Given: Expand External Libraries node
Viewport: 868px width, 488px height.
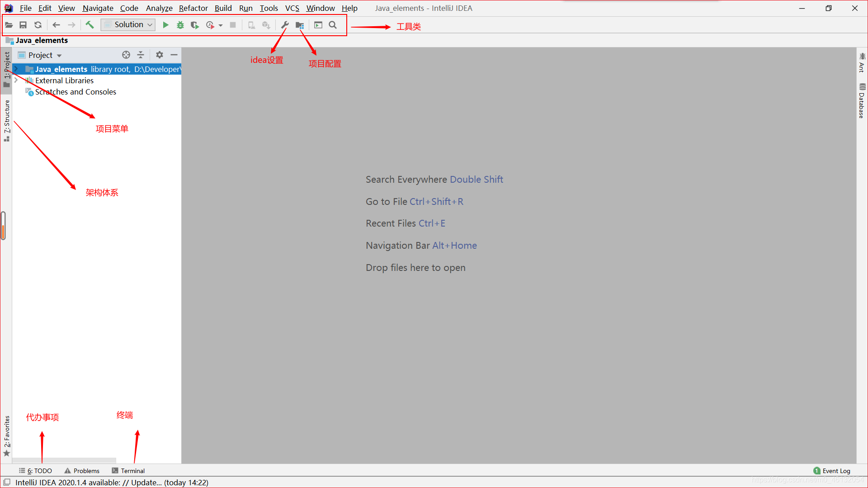Looking at the screenshot, I should 16,80.
